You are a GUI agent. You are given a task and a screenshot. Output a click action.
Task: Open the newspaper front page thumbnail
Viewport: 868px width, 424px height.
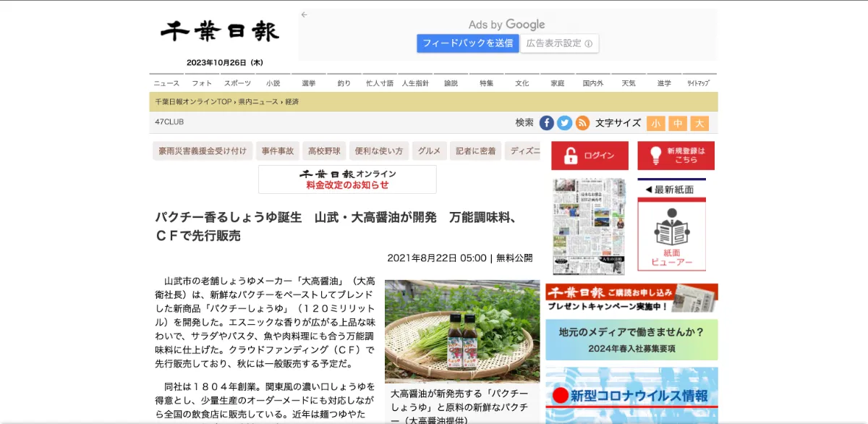pos(589,226)
